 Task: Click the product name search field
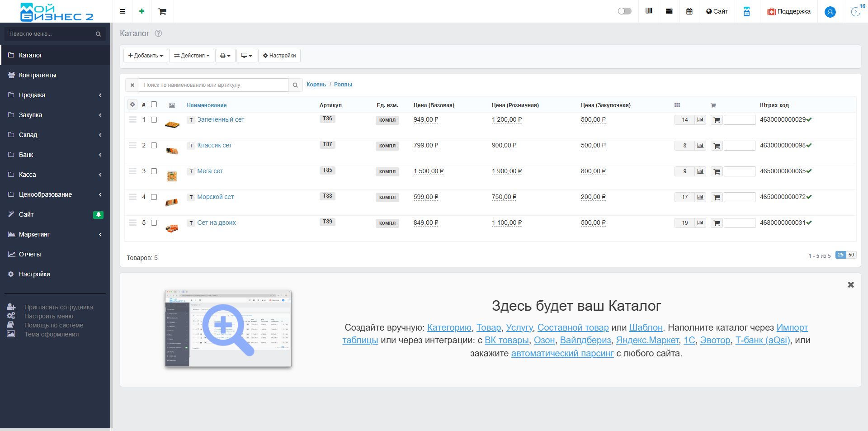tap(213, 85)
